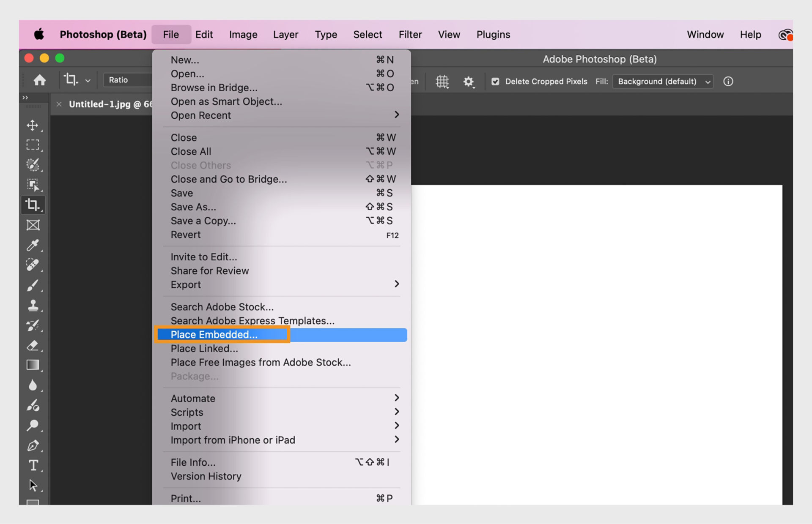Image resolution: width=812 pixels, height=524 pixels.
Task: Select the Type tool
Action: click(33, 465)
